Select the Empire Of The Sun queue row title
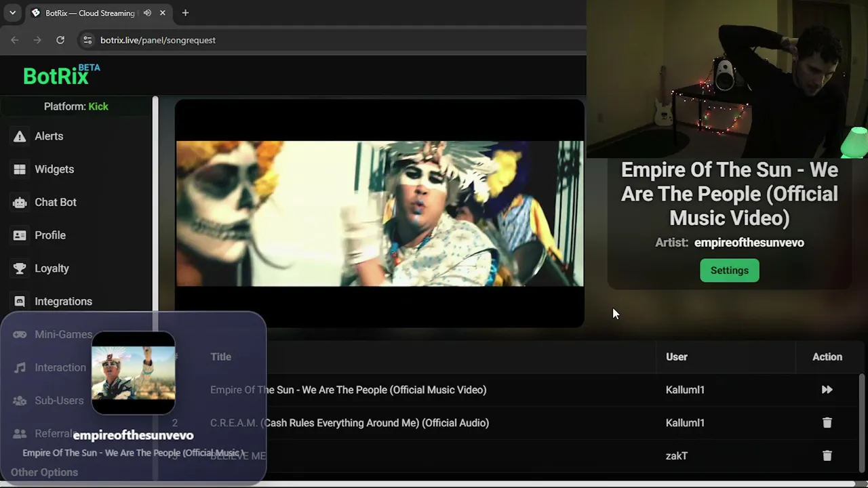 click(x=348, y=390)
